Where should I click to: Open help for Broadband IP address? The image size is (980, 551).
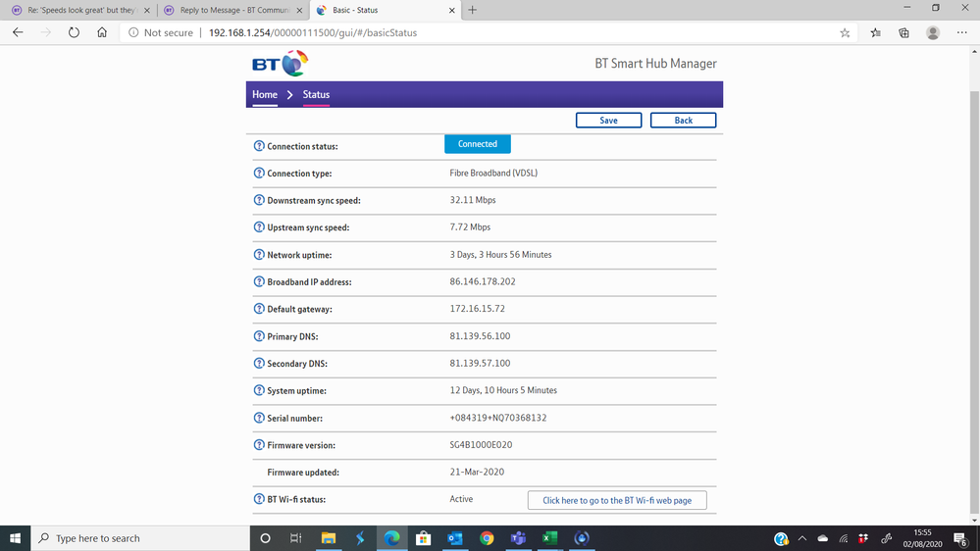[259, 282]
